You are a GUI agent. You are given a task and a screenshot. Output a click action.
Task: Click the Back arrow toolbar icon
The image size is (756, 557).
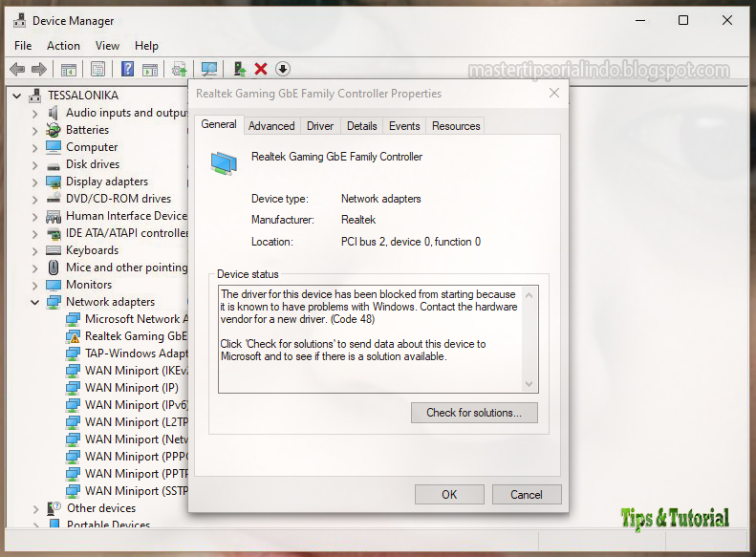point(17,70)
